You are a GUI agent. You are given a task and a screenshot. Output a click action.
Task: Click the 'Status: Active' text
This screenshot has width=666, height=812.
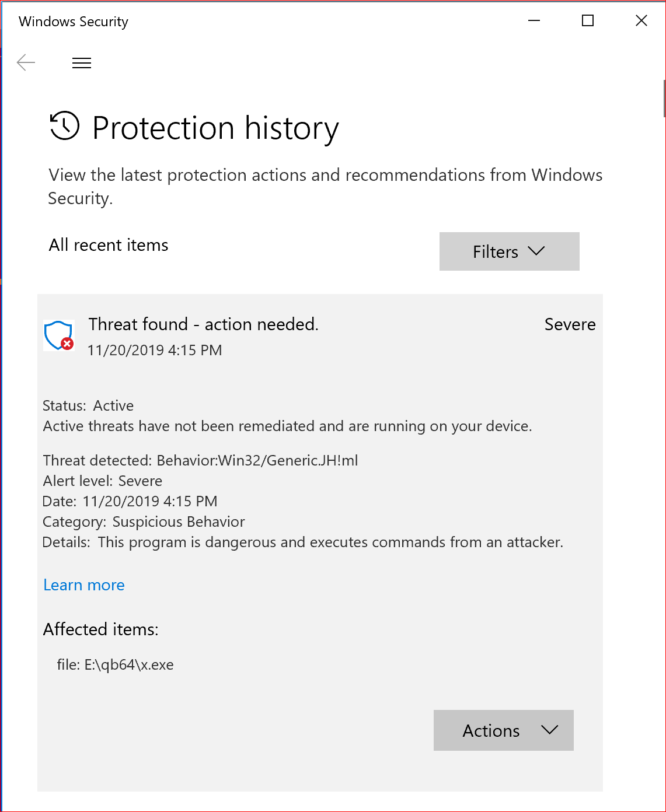click(88, 405)
